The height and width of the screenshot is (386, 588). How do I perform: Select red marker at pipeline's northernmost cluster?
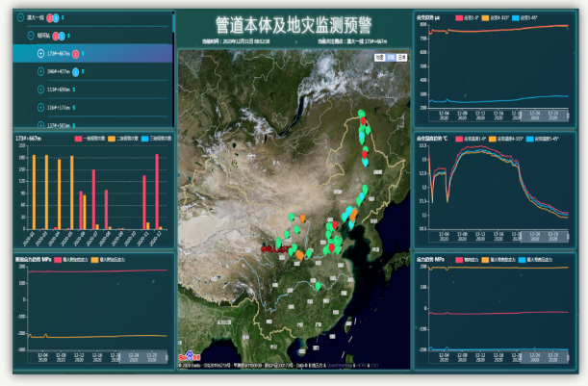[x=363, y=120]
